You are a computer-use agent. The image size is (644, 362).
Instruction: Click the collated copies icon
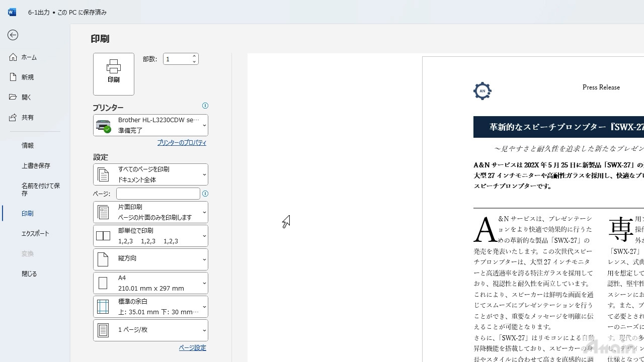click(103, 236)
